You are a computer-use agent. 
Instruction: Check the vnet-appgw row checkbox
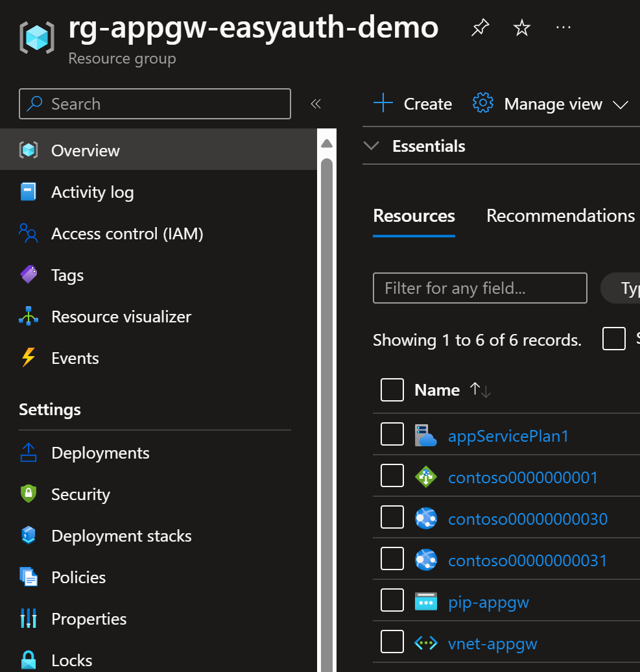tap(392, 642)
